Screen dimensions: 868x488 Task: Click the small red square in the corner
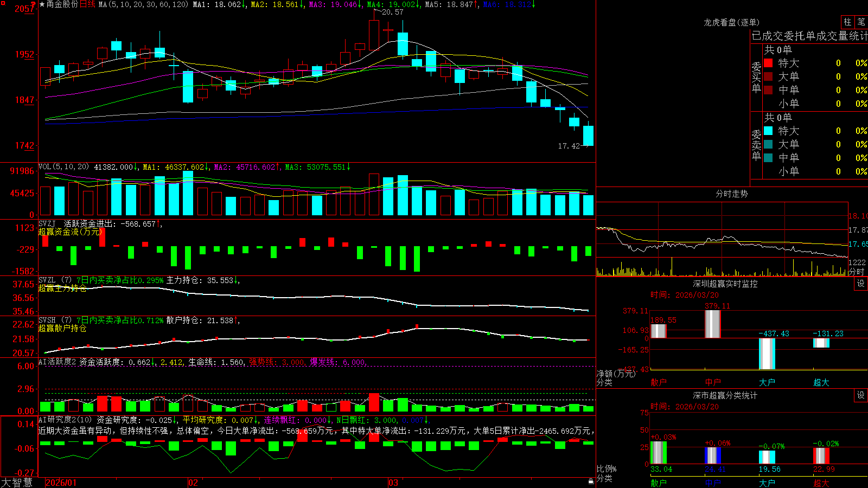coord(3,3)
